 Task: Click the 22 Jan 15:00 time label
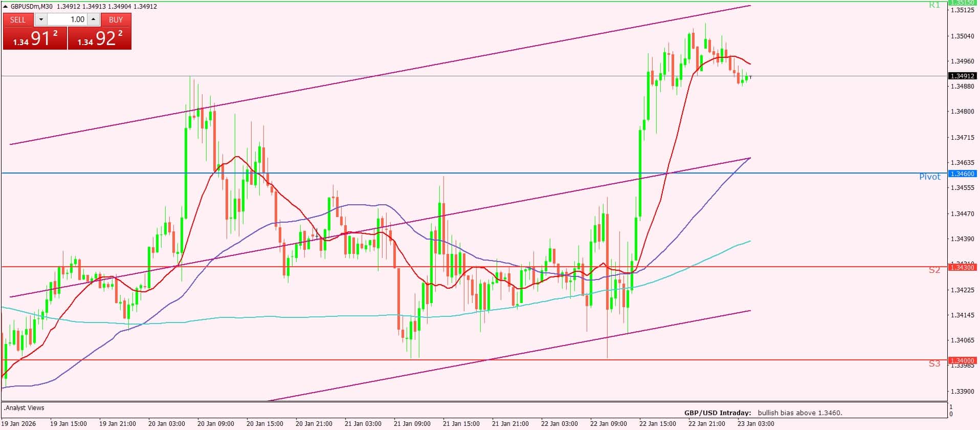658,424
